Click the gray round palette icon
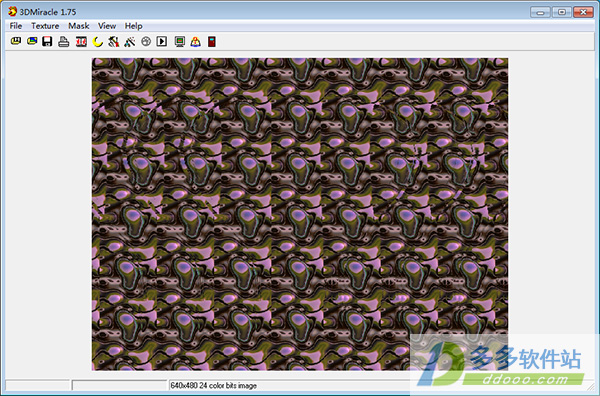The image size is (600, 396). point(146,41)
